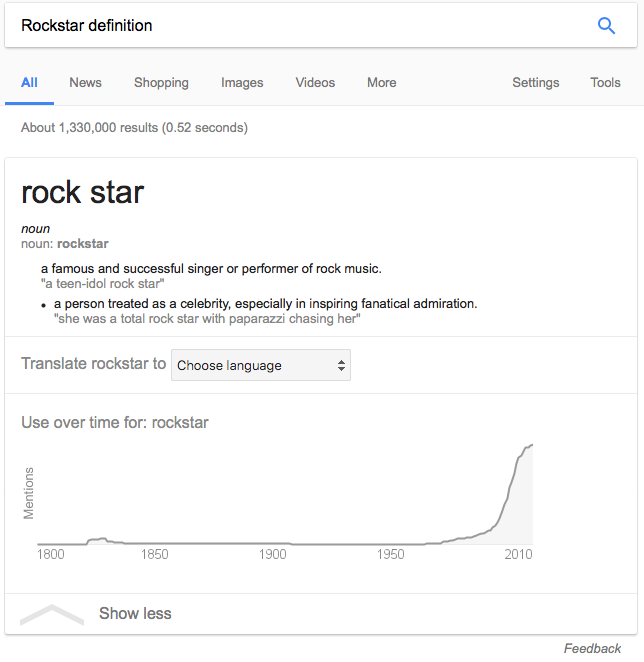Collapse card using the up chevron icon
Viewport: 644px width, 662px height.
point(51,615)
